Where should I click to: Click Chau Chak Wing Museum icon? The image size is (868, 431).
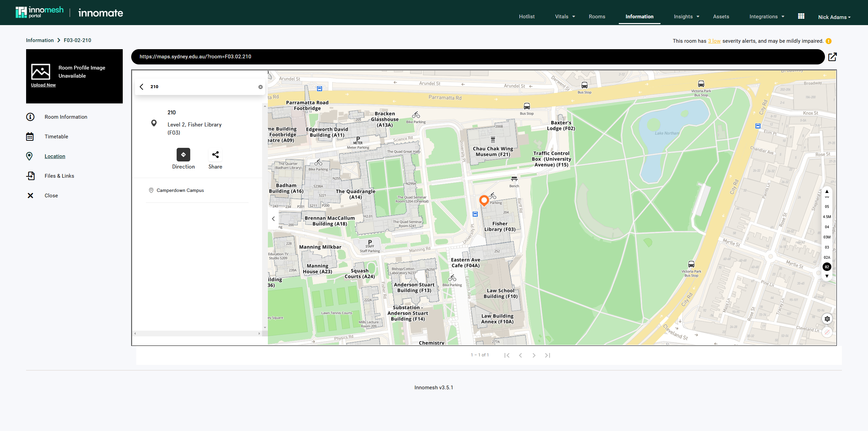[x=493, y=140]
